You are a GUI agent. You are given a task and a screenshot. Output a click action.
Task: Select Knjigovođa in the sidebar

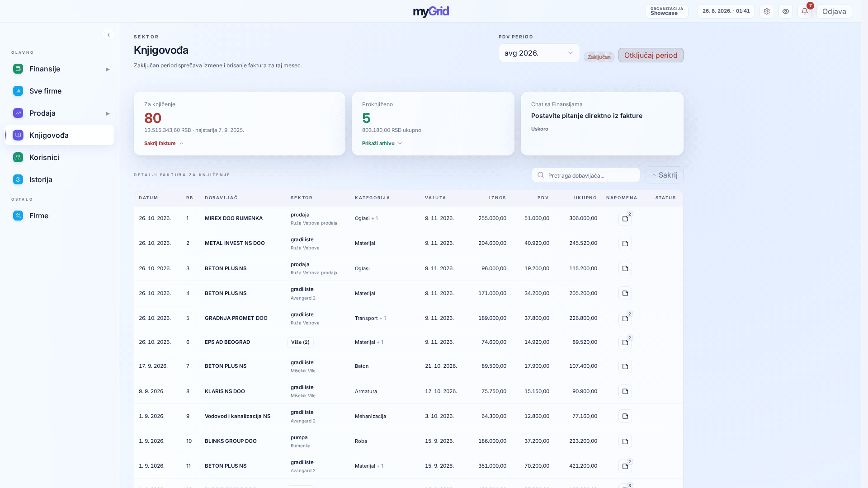tap(60, 135)
